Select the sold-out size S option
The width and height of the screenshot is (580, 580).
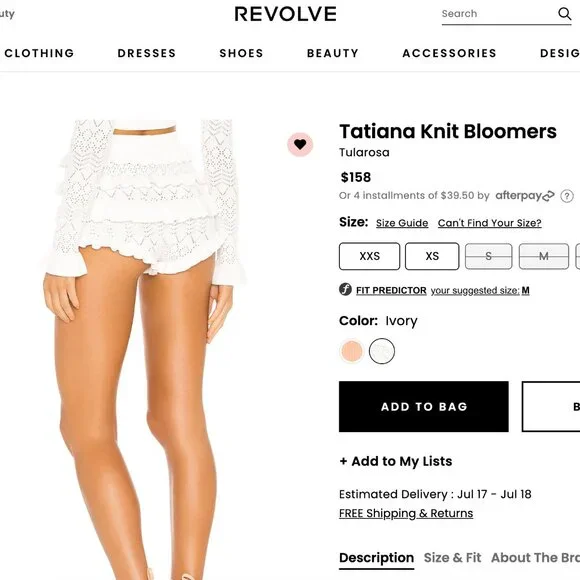489,256
